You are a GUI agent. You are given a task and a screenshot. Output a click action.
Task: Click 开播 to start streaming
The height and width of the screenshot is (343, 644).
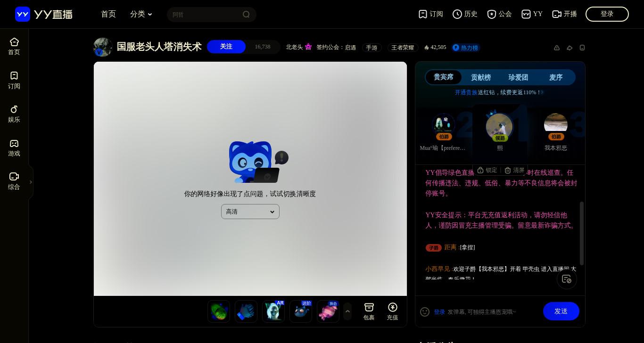click(564, 14)
